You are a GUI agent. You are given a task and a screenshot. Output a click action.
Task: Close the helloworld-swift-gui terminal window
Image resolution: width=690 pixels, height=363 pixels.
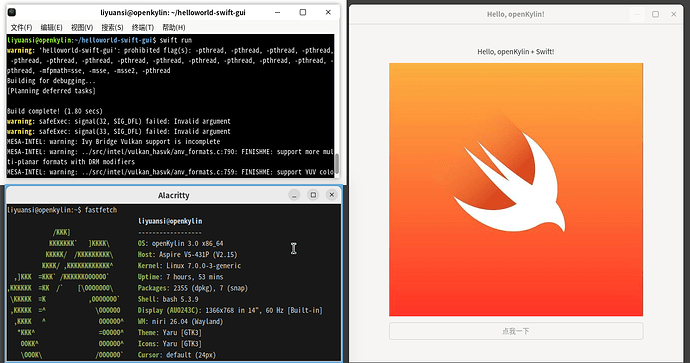point(328,12)
